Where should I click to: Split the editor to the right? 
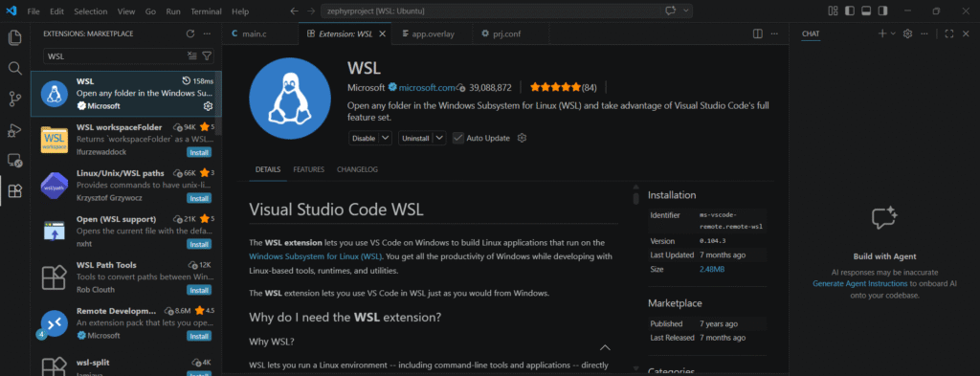click(758, 33)
